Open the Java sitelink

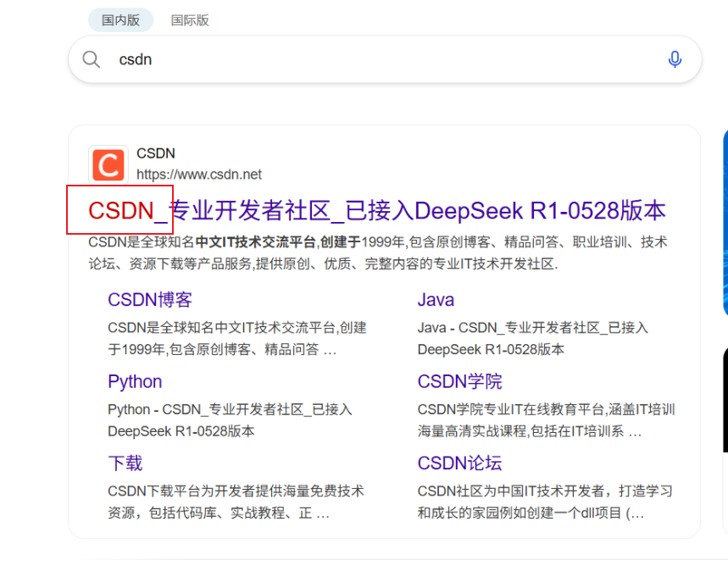(436, 300)
